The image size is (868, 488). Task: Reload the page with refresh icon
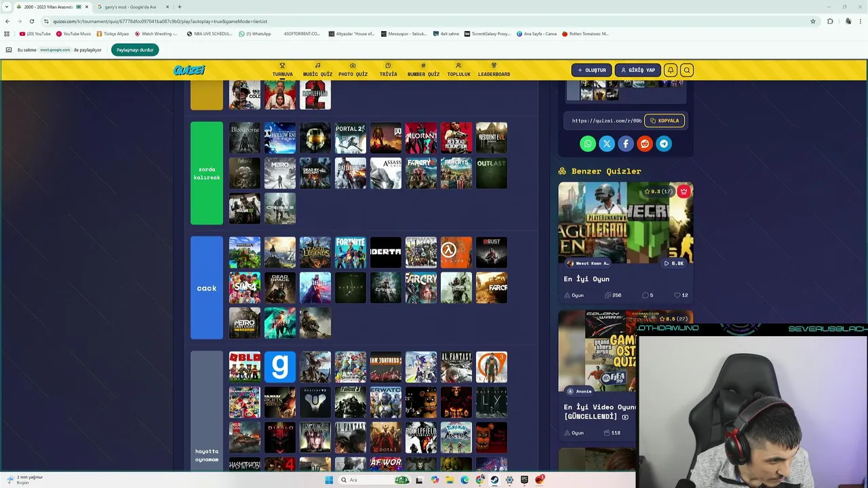[31, 21]
